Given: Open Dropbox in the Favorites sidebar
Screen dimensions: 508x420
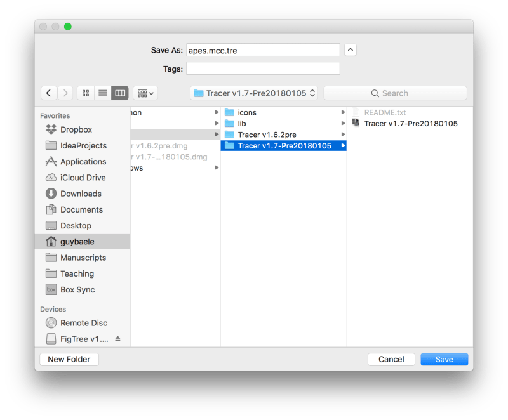Looking at the screenshot, I should point(83,129).
